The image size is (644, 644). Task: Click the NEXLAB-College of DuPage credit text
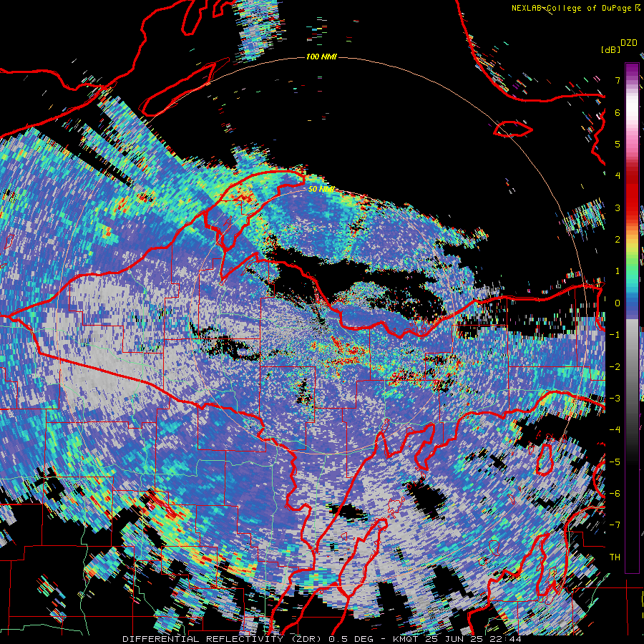tap(572, 8)
